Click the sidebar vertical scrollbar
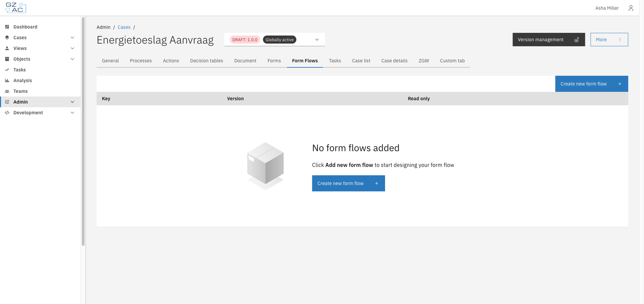This screenshot has height=304, width=644. pyautogui.click(x=83, y=131)
